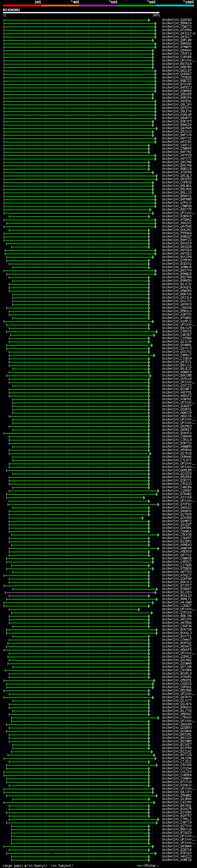Select the AV436901 query sequence label
Image resolution: width=197 pixels, height=868 pixels.
click(11, 10)
